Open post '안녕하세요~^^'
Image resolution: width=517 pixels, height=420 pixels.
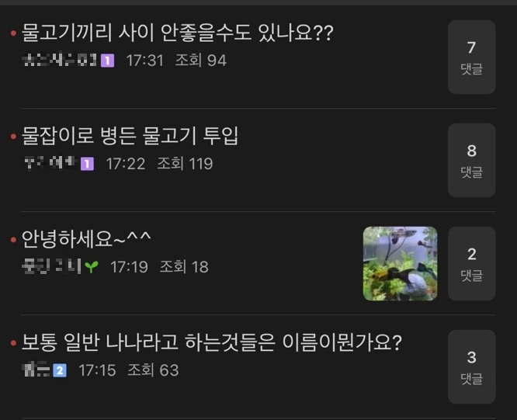[86, 238]
